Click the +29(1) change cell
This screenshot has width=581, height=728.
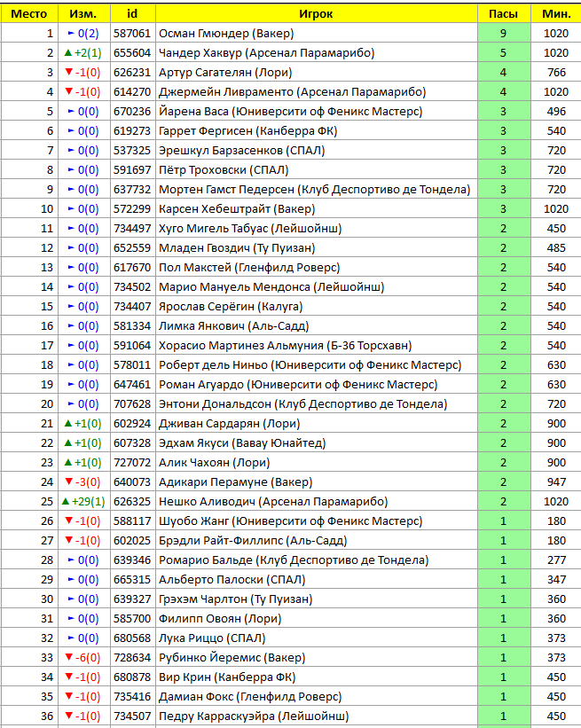coord(84,501)
